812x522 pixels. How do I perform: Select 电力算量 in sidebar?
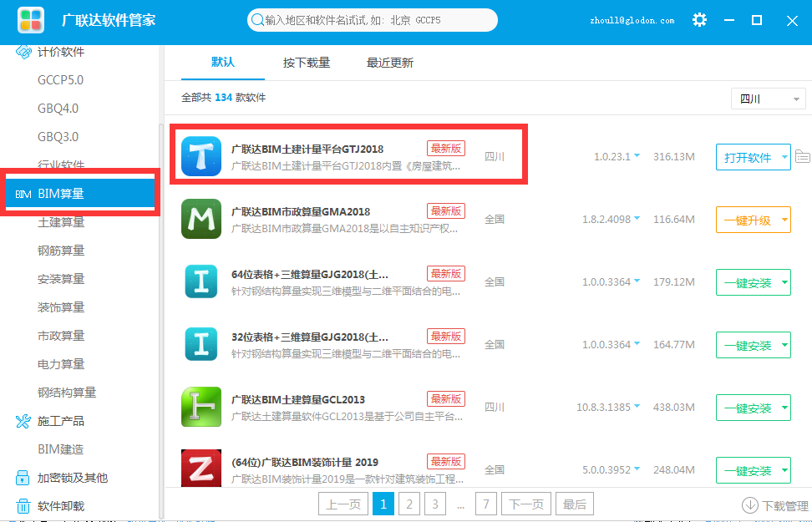pyautogui.click(x=61, y=364)
